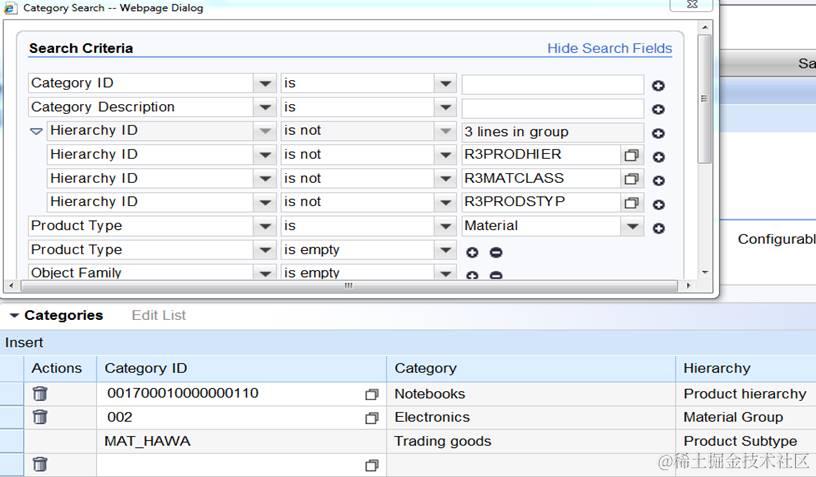Image resolution: width=816 pixels, height=477 pixels.
Task: Click the R3PRODSTYP value field
Action: (x=541, y=202)
